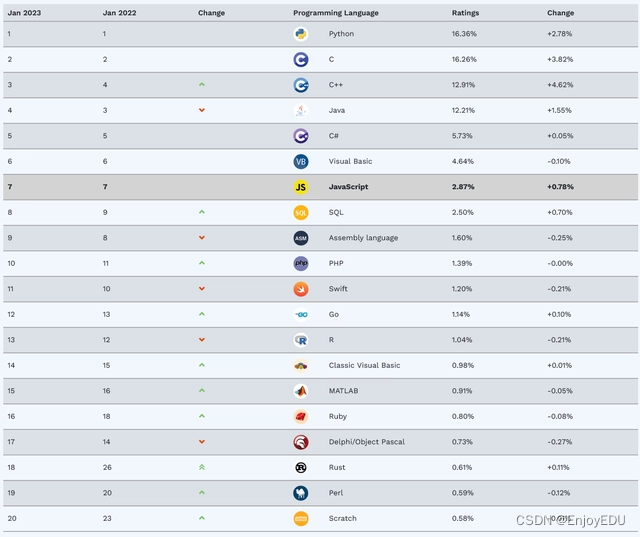The height and width of the screenshot is (537, 640).
Task: Click the Rust logo icon
Action: tap(301, 467)
